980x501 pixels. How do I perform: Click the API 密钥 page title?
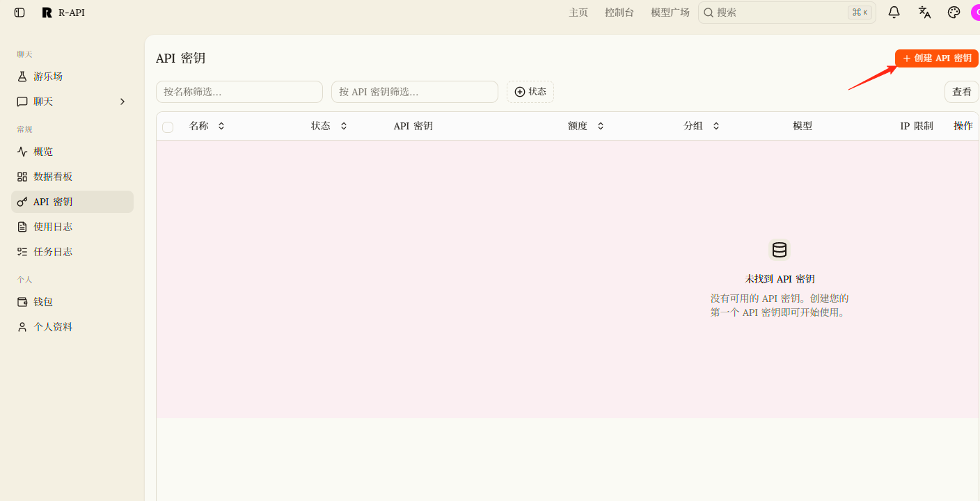coord(181,58)
